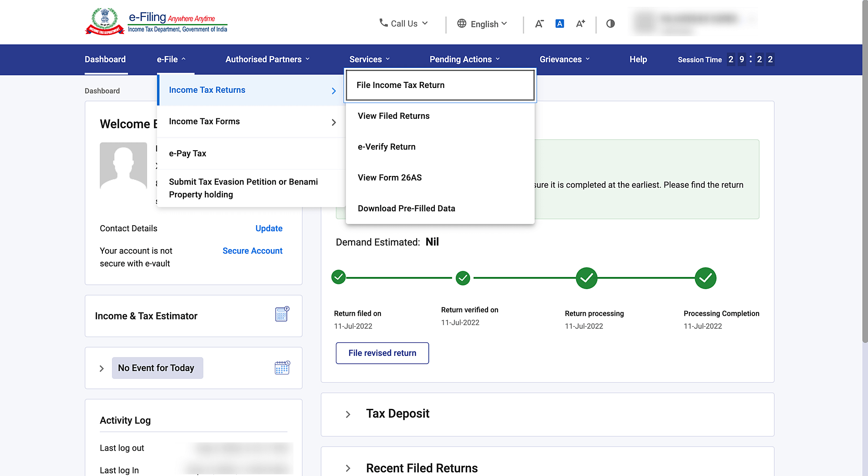Decrease font size with A- icon
The height and width of the screenshot is (476, 868).
click(539, 24)
